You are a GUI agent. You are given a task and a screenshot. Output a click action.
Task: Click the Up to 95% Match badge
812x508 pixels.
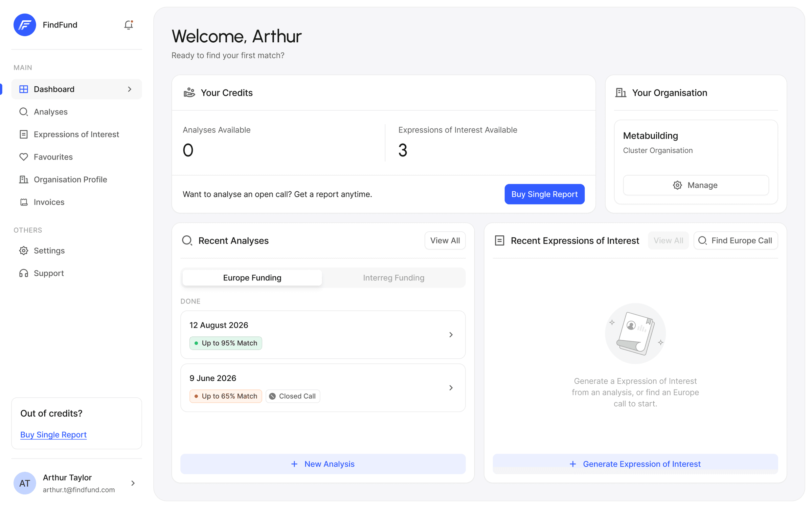[226, 343]
